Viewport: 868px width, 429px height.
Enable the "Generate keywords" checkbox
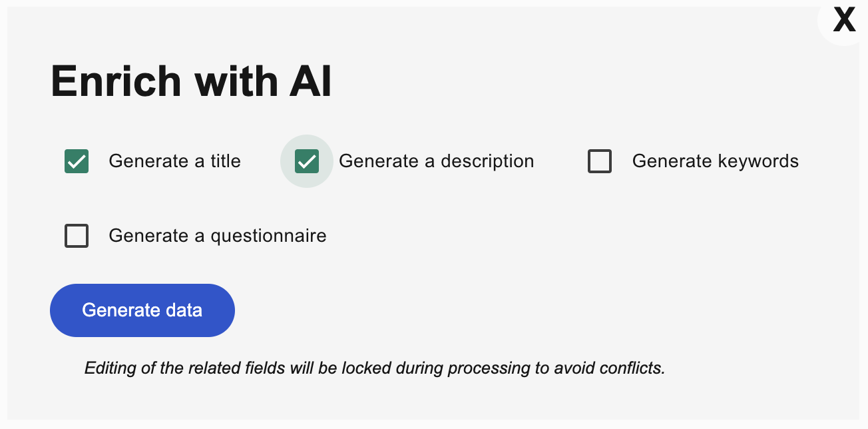tap(600, 161)
